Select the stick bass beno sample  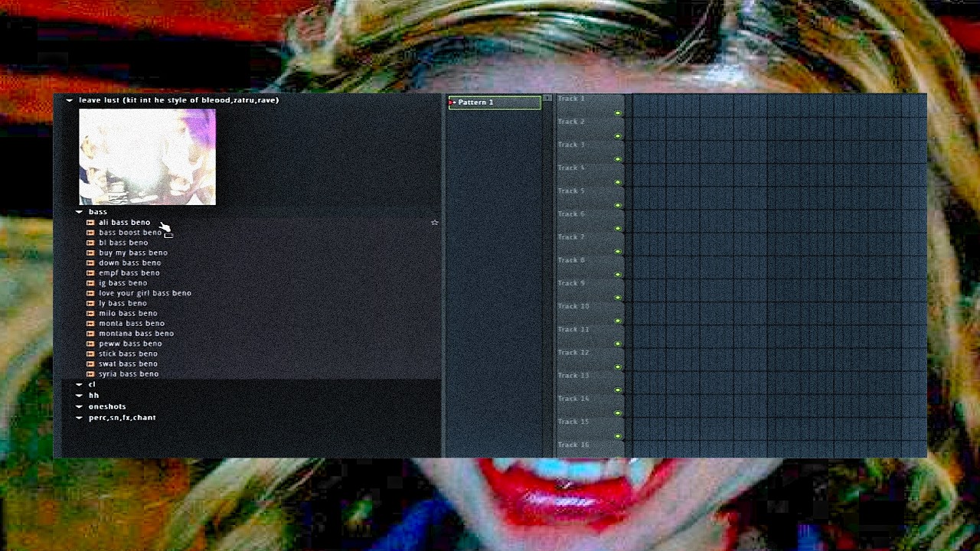(128, 354)
